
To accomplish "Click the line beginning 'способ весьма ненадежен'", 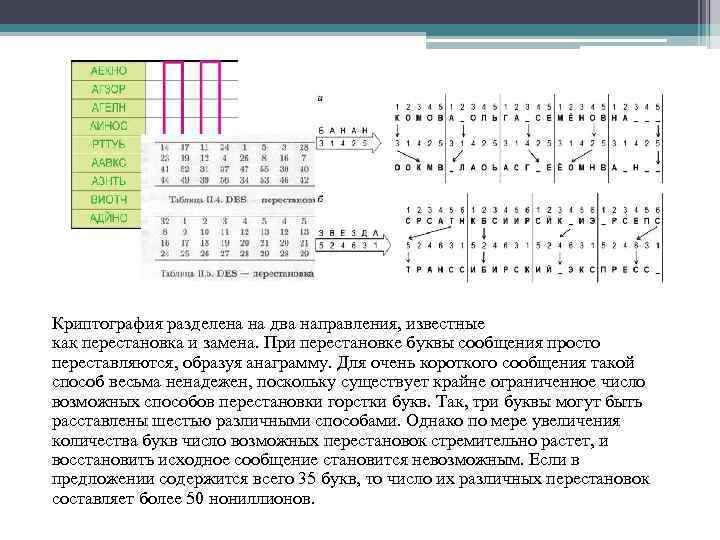I will [349, 382].
